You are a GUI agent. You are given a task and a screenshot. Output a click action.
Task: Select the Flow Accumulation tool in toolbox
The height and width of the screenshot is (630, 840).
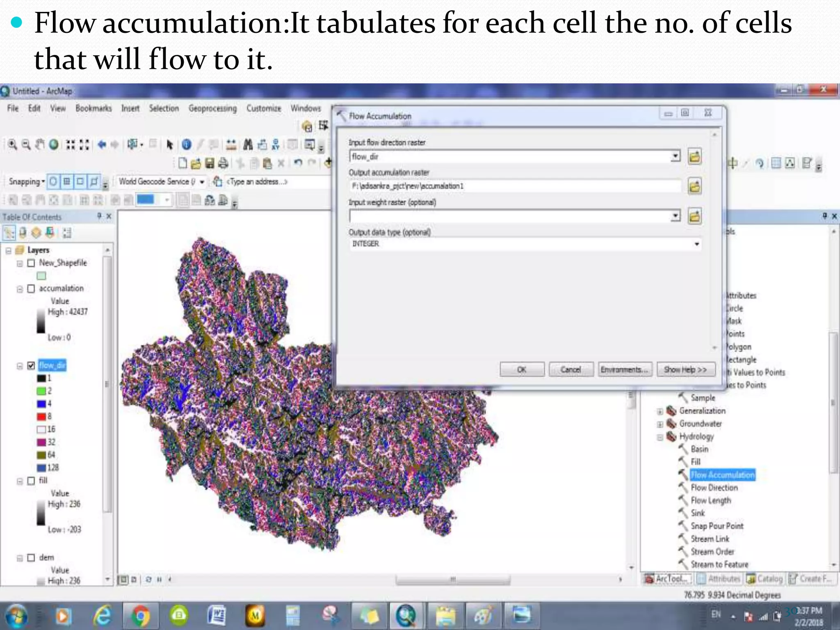click(722, 475)
